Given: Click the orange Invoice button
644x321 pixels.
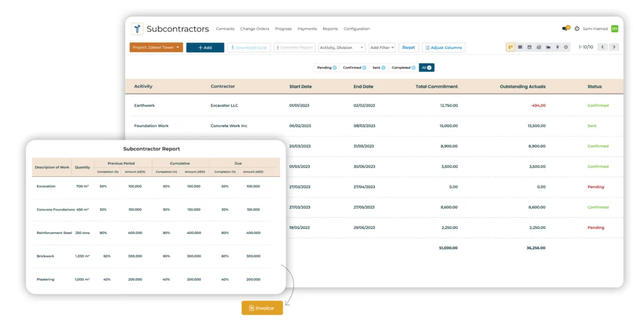Looking at the screenshot, I should [x=262, y=308].
